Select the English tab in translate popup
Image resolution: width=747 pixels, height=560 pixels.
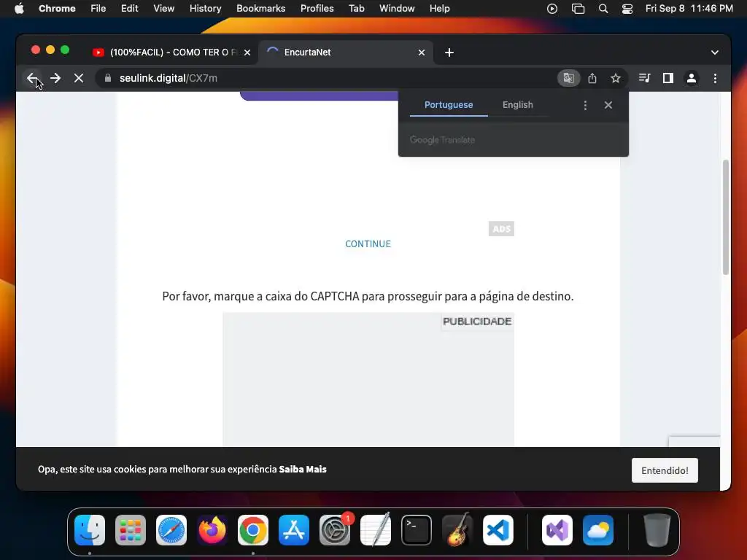[x=518, y=105]
